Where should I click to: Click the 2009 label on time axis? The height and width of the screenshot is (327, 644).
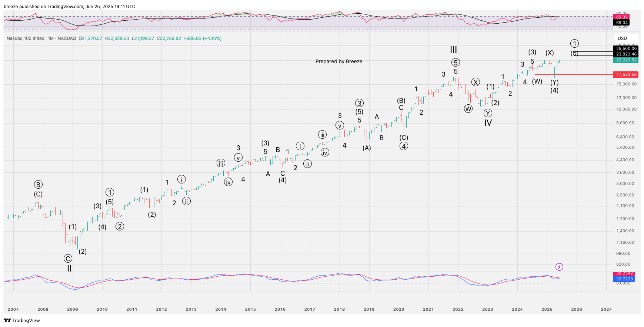[x=73, y=309]
